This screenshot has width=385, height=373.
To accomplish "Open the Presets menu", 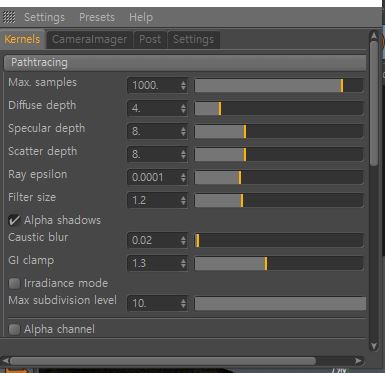I will tap(97, 17).
